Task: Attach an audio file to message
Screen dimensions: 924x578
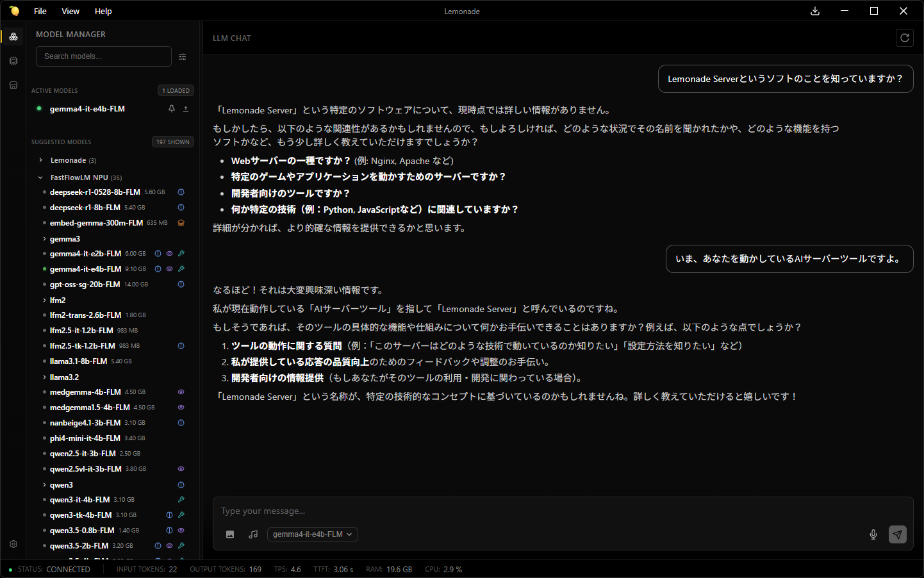Action: [253, 534]
